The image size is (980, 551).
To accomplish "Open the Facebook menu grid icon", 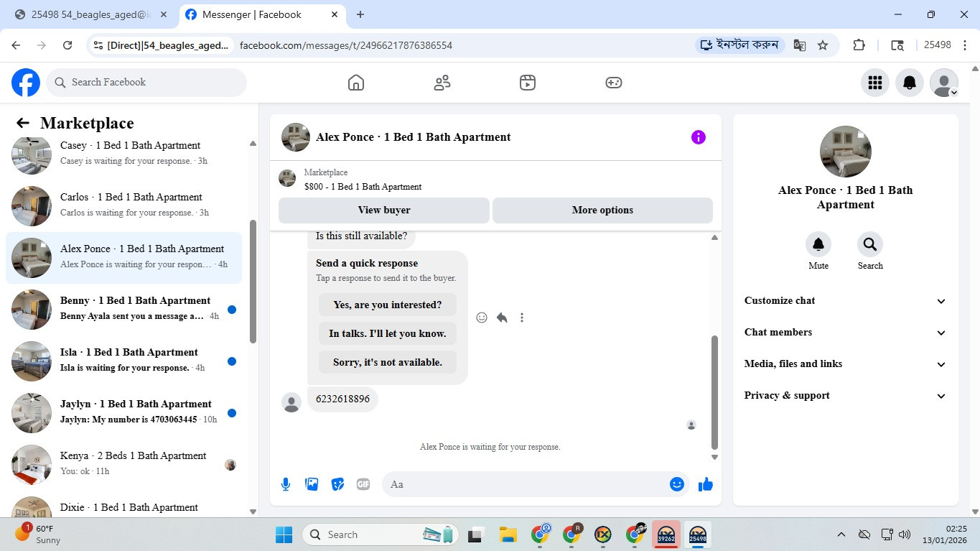I will coord(874,83).
